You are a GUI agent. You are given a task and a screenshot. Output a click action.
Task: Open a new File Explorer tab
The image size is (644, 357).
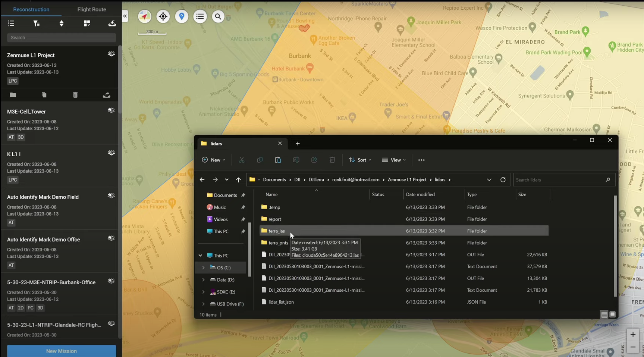[x=298, y=144]
